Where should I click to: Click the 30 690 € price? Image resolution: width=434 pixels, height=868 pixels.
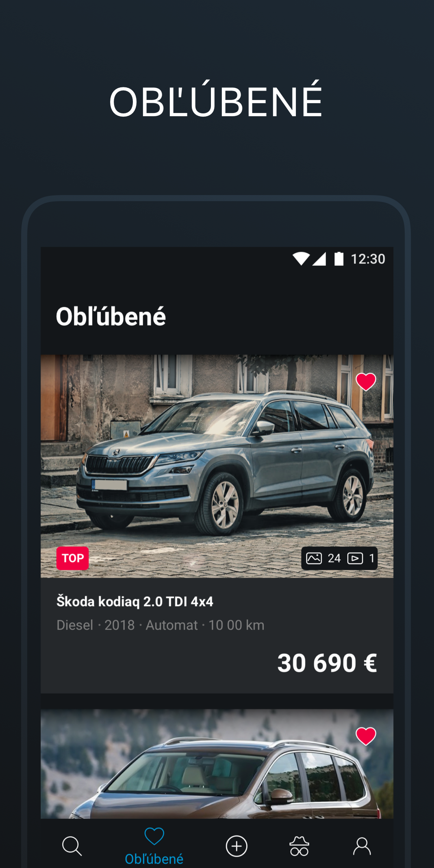point(327,663)
